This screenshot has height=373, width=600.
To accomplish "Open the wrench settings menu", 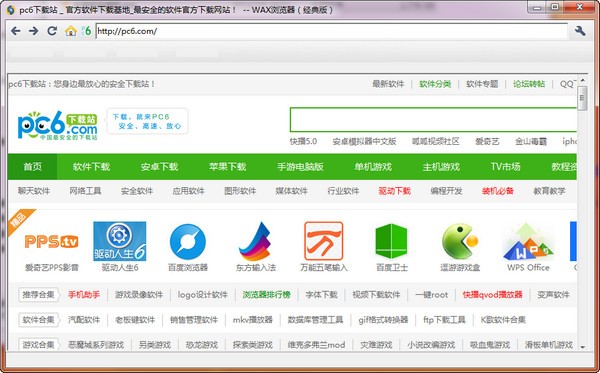I will click(580, 31).
